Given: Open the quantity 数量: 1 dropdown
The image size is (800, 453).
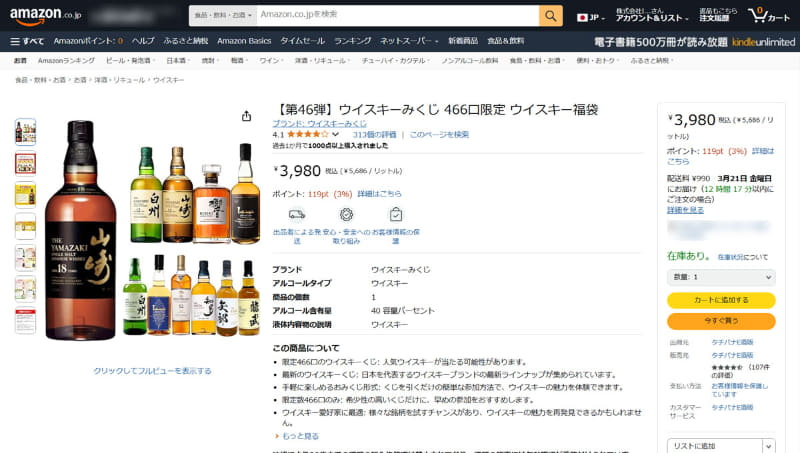Looking at the screenshot, I should click(x=721, y=277).
